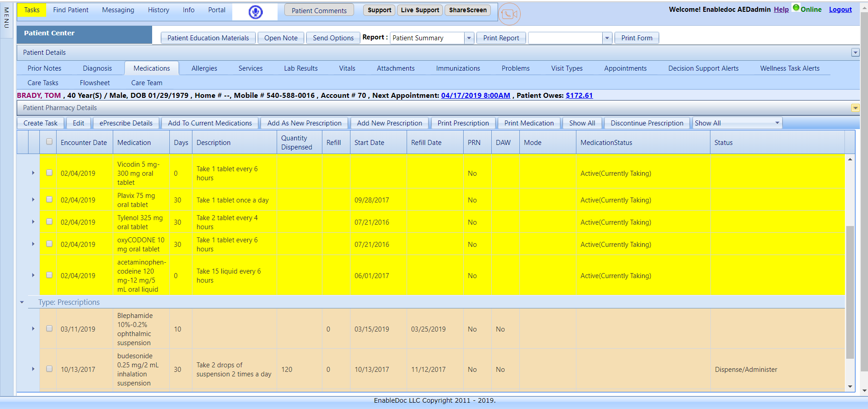
Task: Check the Vicodin medication row checkbox
Action: 49,173
